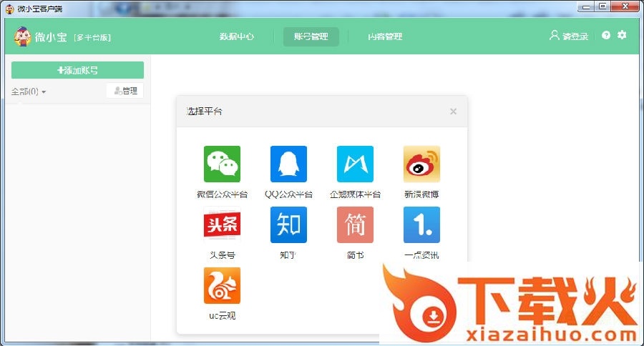644x346 pixels.
Task: Pick the Sina Weibo icon
Action: coord(421,164)
